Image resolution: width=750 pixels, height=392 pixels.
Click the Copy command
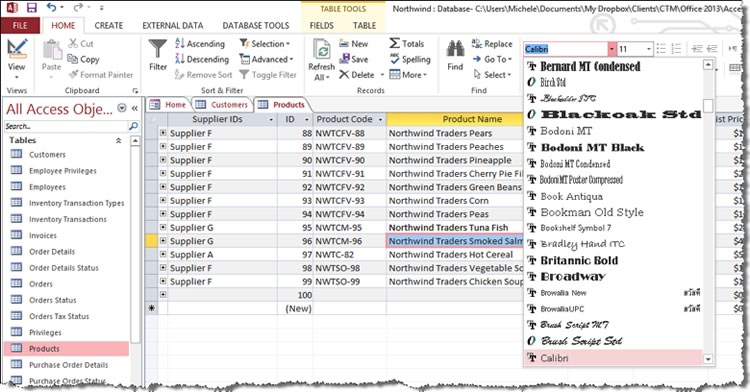(84, 59)
